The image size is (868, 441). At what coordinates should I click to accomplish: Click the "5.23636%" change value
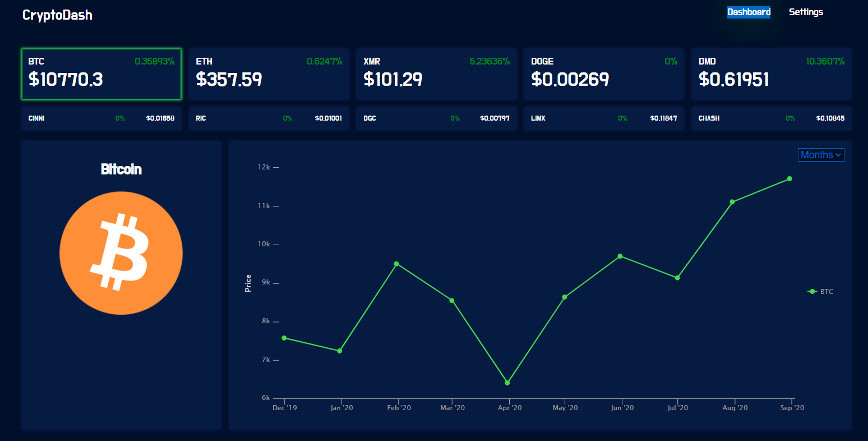[x=490, y=61]
